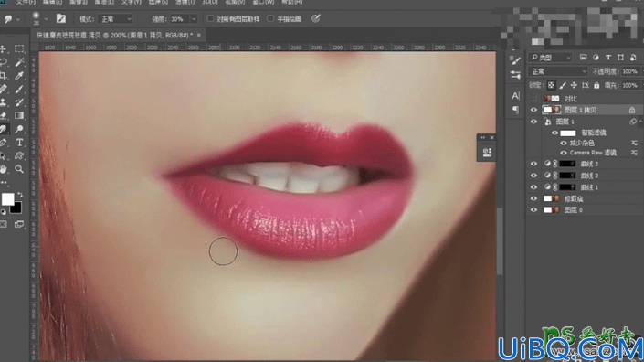The width and height of the screenshot is (644, 362).
Task: Hide the Camera Raw 滤镜 filter
Action: pyautogui.click(x=563, y=153)
